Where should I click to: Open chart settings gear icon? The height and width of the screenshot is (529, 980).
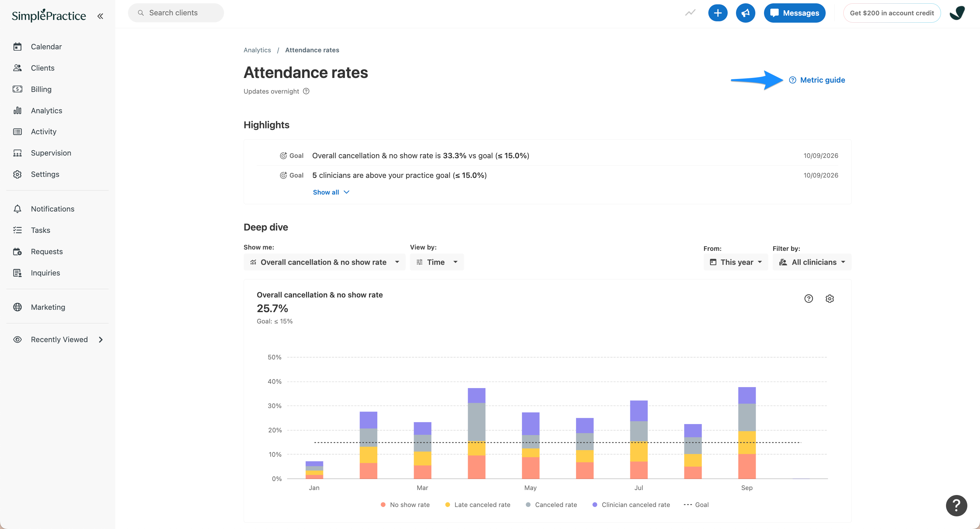(x=830, y=298)
